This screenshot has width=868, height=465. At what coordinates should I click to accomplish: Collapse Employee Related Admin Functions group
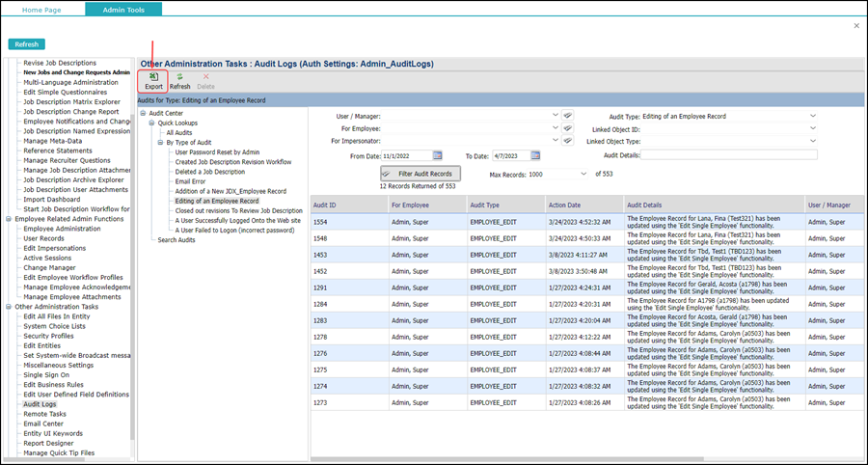point(9,219)
